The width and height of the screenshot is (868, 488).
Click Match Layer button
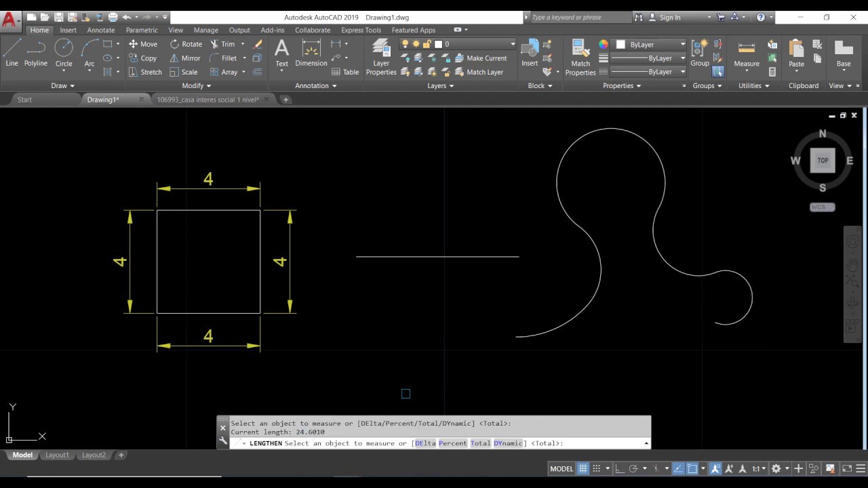(x=478, y=72)
